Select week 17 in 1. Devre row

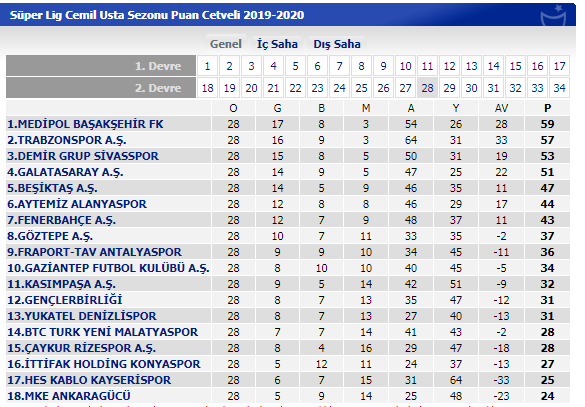(559, 66)
